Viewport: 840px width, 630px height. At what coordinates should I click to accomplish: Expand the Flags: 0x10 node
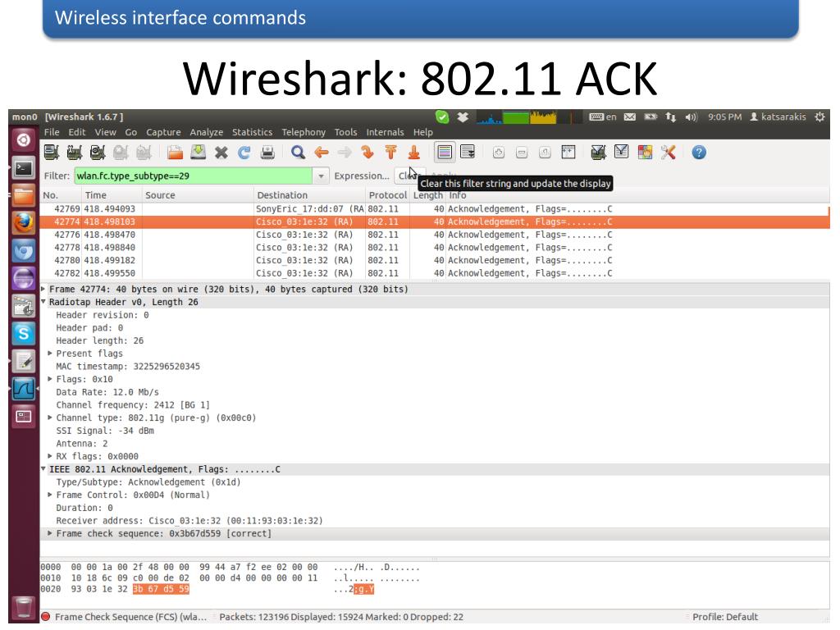click(x=50, y=379)
